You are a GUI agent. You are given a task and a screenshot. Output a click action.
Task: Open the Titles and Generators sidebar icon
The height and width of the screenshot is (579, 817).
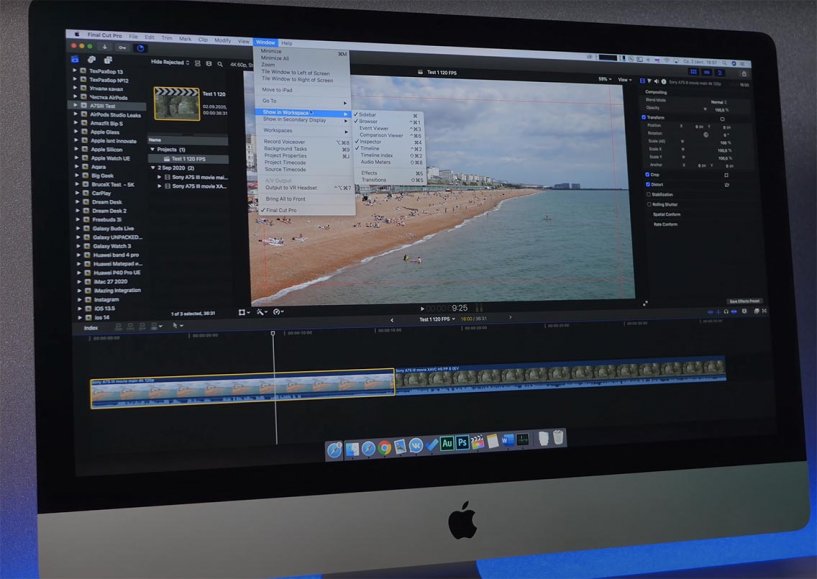coord(108,60)
